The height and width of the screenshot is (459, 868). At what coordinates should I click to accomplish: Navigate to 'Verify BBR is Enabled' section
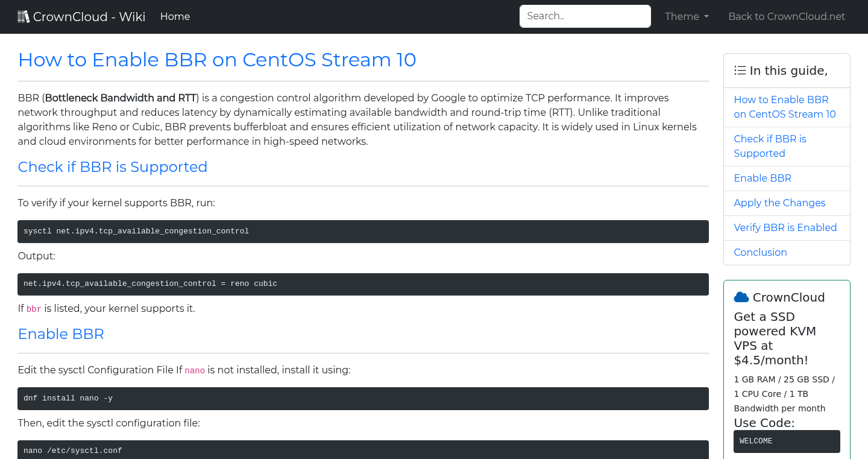[x=785, y=227]
